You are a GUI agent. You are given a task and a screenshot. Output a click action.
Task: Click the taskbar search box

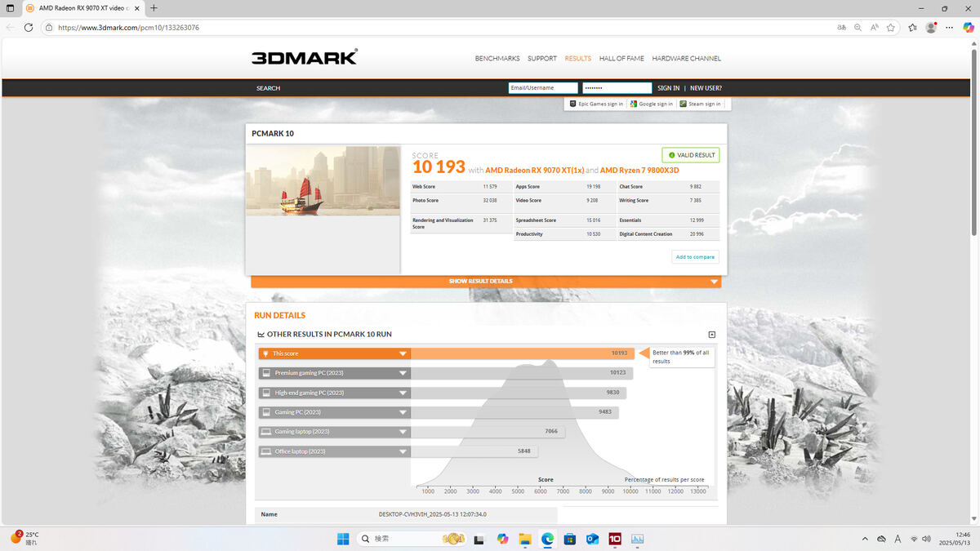(x=412, y=539)
